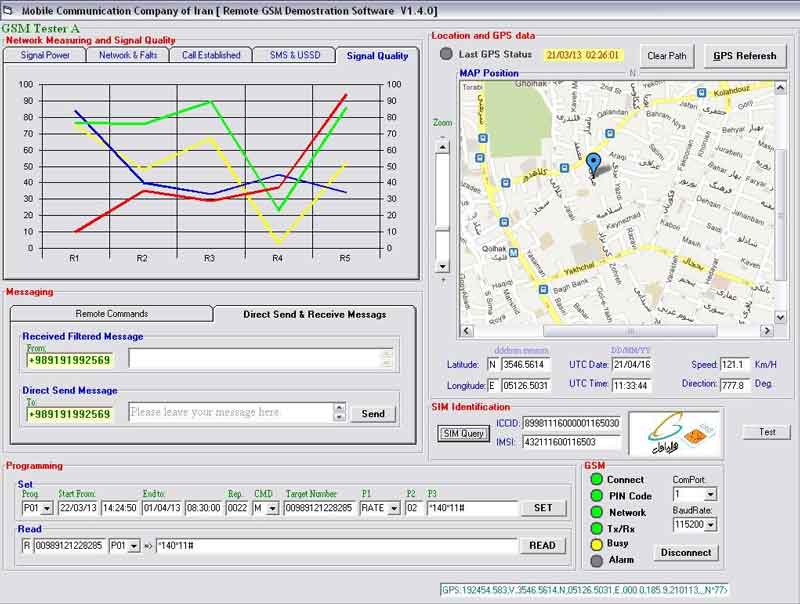Click the Busy yellow status LED

point(596,544)
